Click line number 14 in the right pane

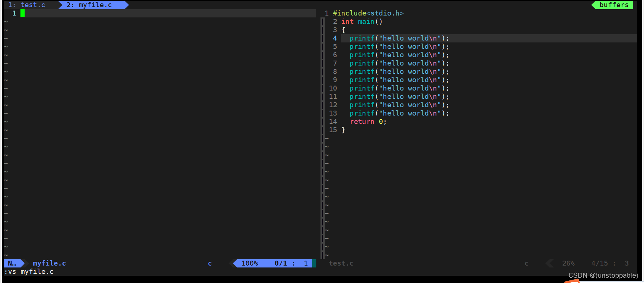[333, 122]
